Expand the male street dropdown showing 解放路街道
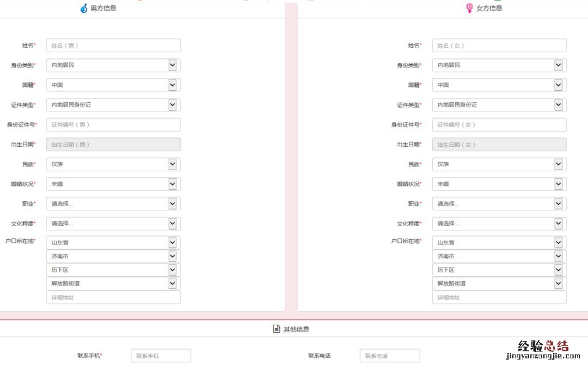Image resolution: width=588 pixels, height=366 pixels. [x=173, y=283]
